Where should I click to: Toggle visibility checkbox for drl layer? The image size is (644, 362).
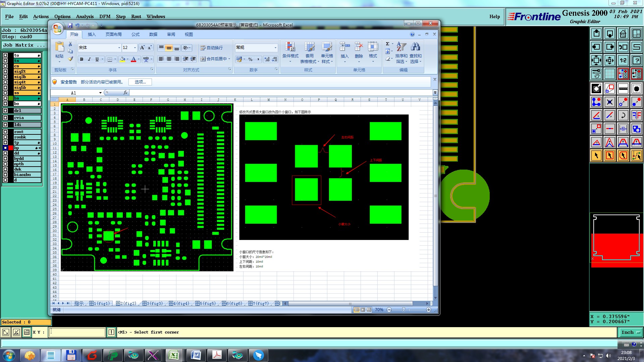tap(5, 111)
